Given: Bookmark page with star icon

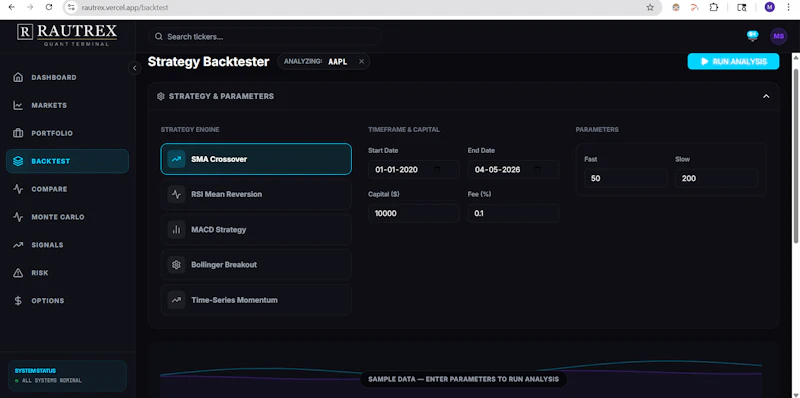Looking at the screenshot, I should click(650, 7).
